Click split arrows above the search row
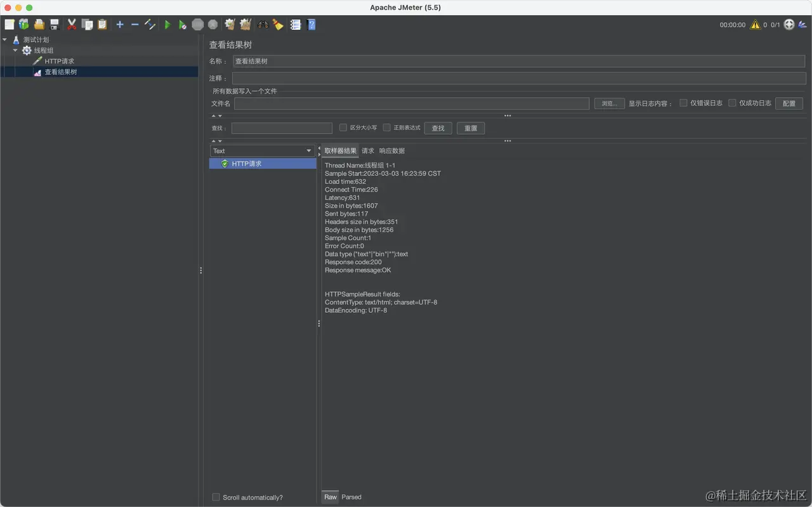The image size is (812, 507). (x=216, y=116)
